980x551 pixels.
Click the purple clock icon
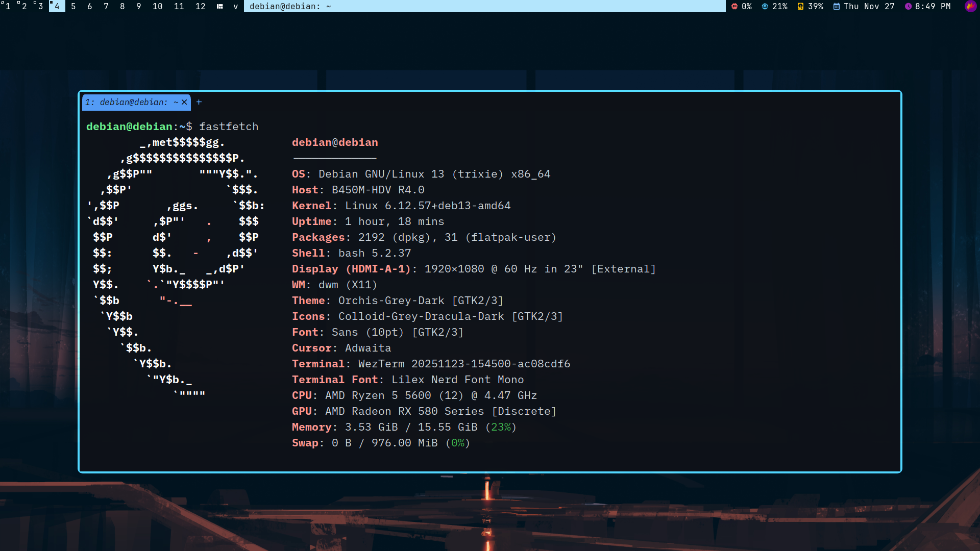908,6
